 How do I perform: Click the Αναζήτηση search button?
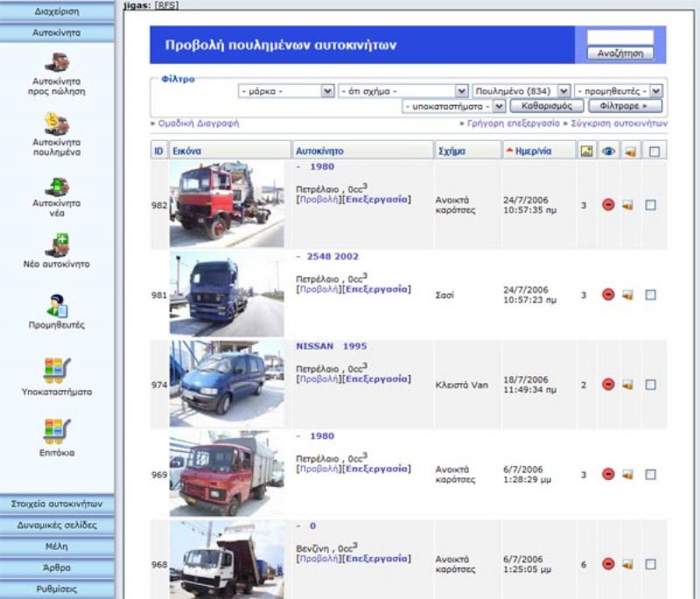coord(620,53)
